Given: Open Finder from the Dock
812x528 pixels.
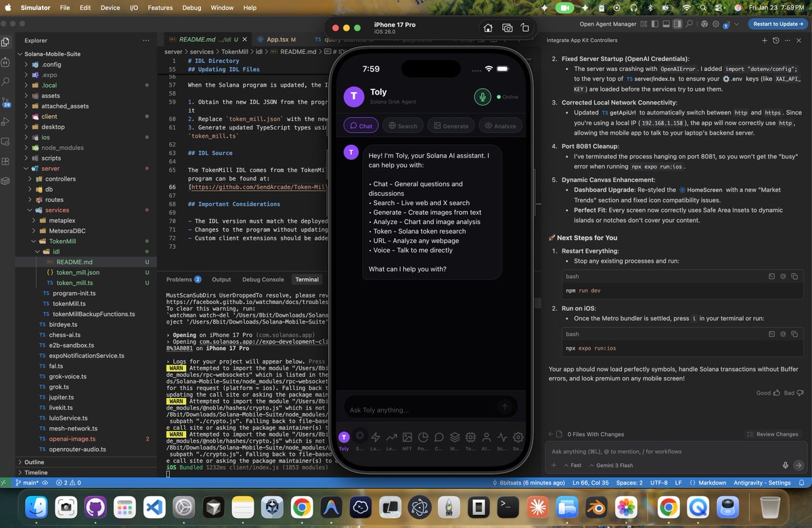Looking at the screenshot, I should click(36, 508).
